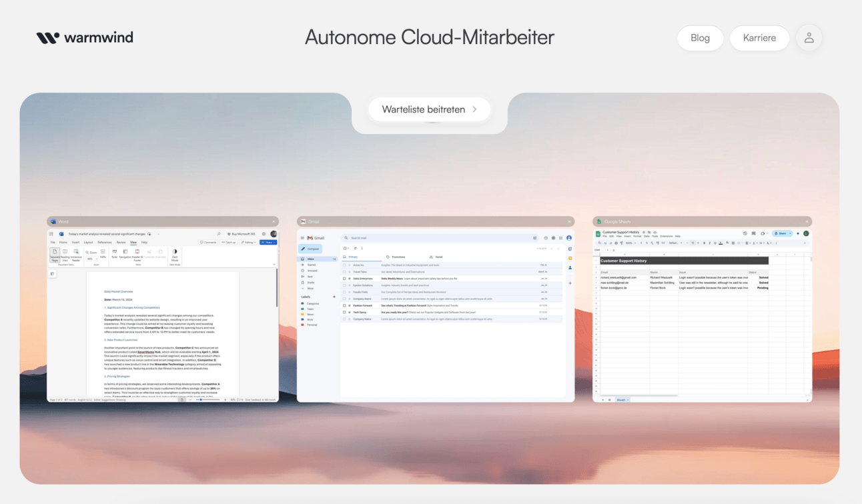Open Gmail more options three-dot icon
Image resolution: width=862 pixels, height=504 pixels.
362,248
